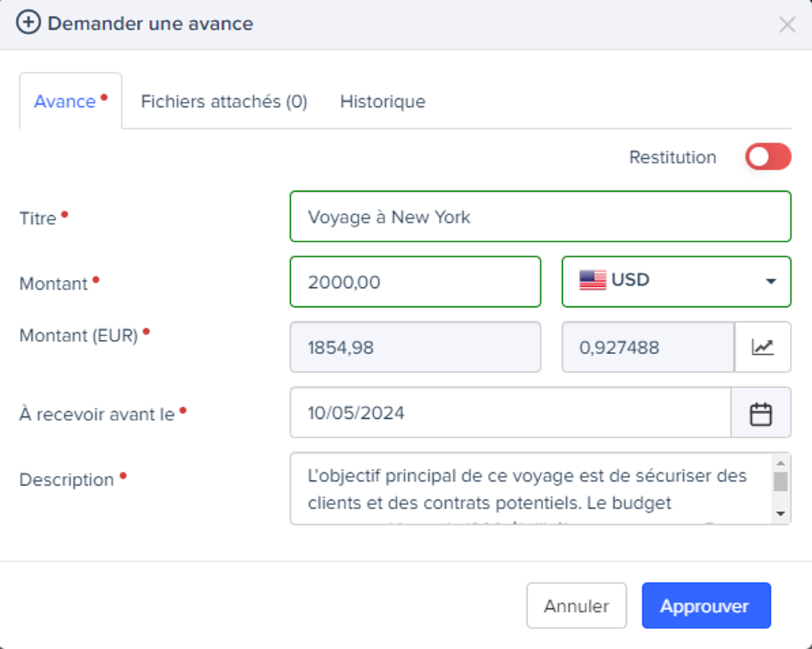The height and width of the screenshot is (649, 812).
Task: Click the exchange rate field 0,927488
Action: (648, 347)
